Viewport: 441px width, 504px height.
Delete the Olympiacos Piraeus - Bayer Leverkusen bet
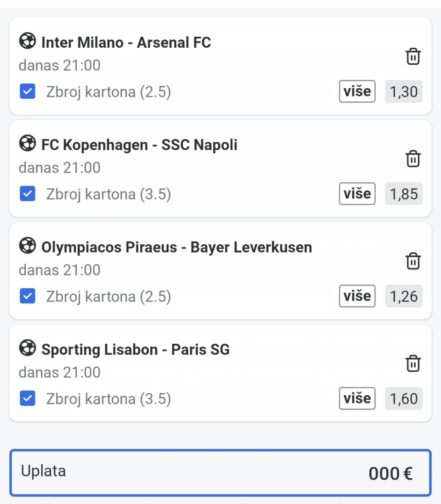(413, 261)
